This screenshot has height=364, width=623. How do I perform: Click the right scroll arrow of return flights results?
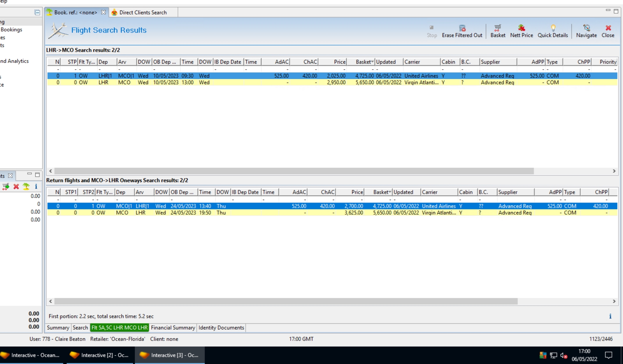tap(614, 301)
